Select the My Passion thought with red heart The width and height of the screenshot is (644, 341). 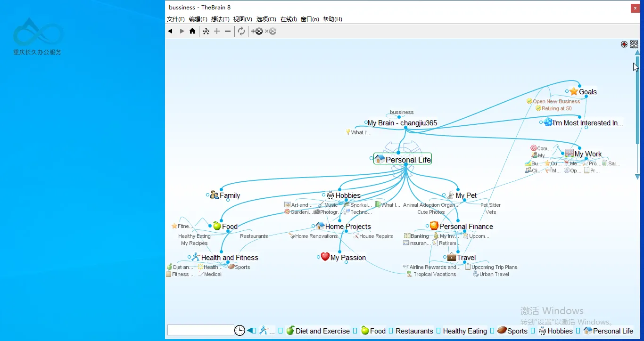(x=343, y=258)
